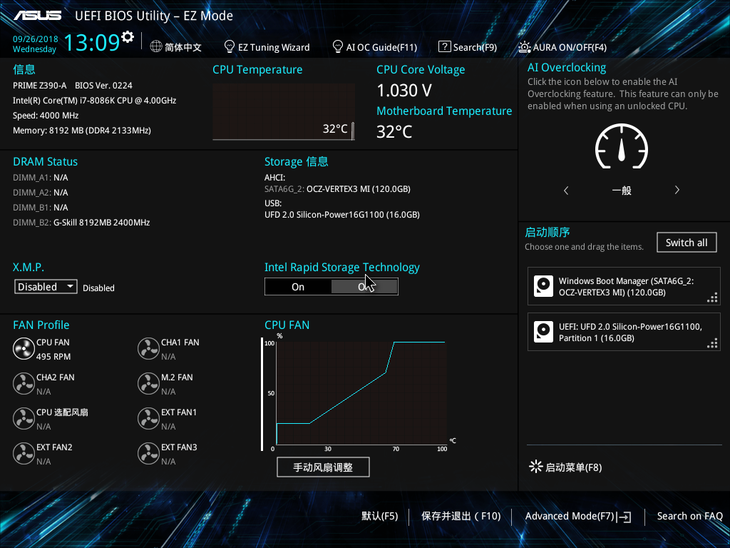The height and width of the screenshot is (548, 730).
Task: Click the AURA ON/OFF light icon
Action: (524, 47)
